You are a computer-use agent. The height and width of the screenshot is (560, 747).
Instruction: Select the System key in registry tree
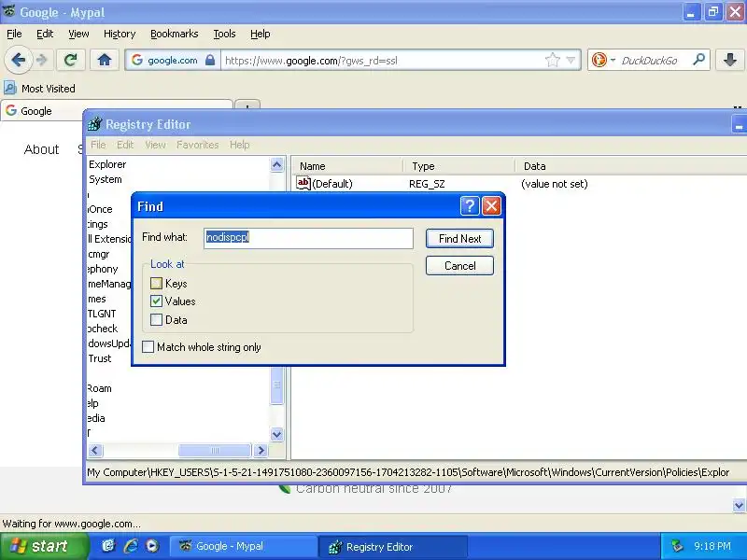coord(105,179)
